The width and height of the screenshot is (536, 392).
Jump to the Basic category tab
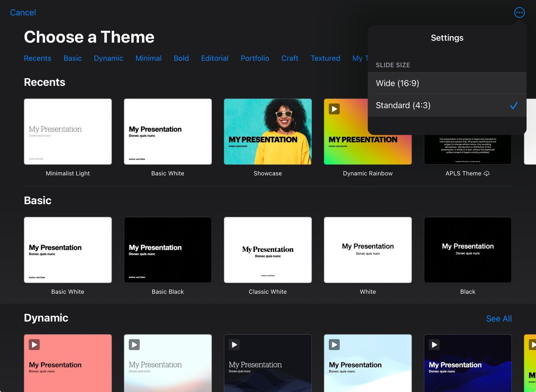[72, 58]
